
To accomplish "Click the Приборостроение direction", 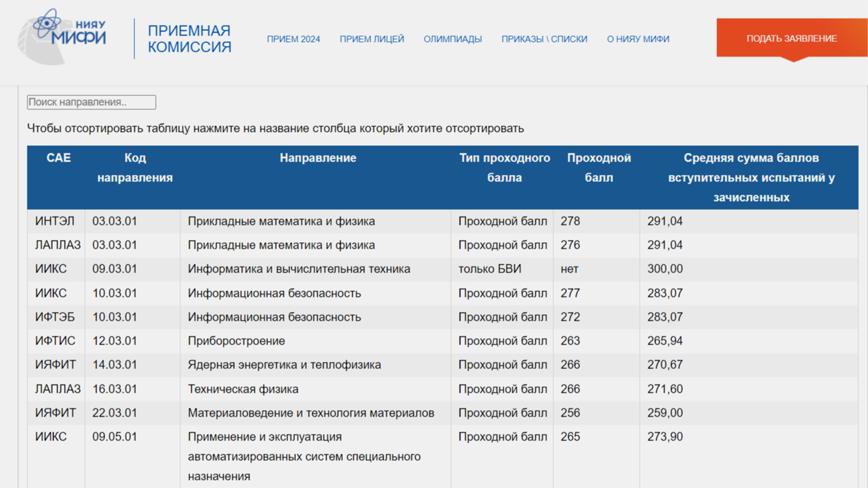I will tap(236, 341).
